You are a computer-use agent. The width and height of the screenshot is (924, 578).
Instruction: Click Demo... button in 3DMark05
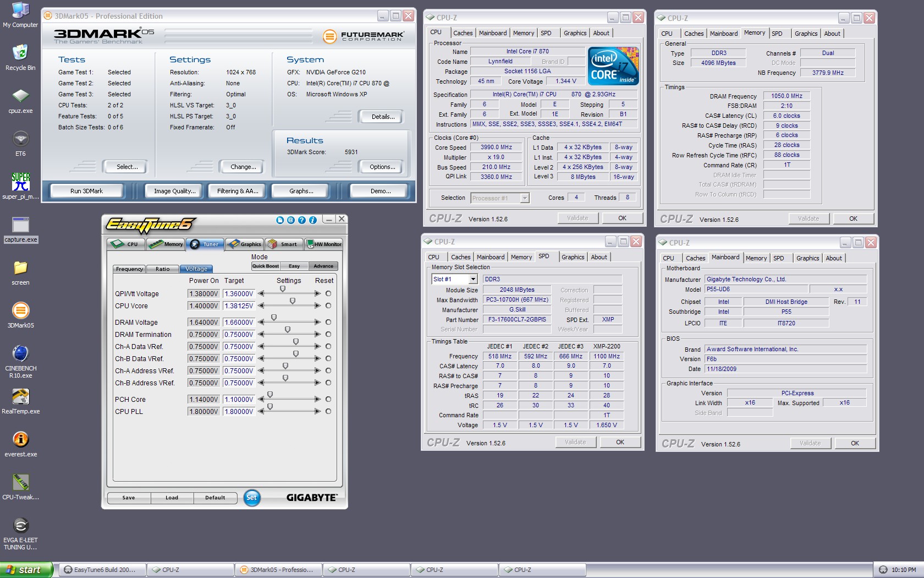pyautogui.click(x=380, y=191)
